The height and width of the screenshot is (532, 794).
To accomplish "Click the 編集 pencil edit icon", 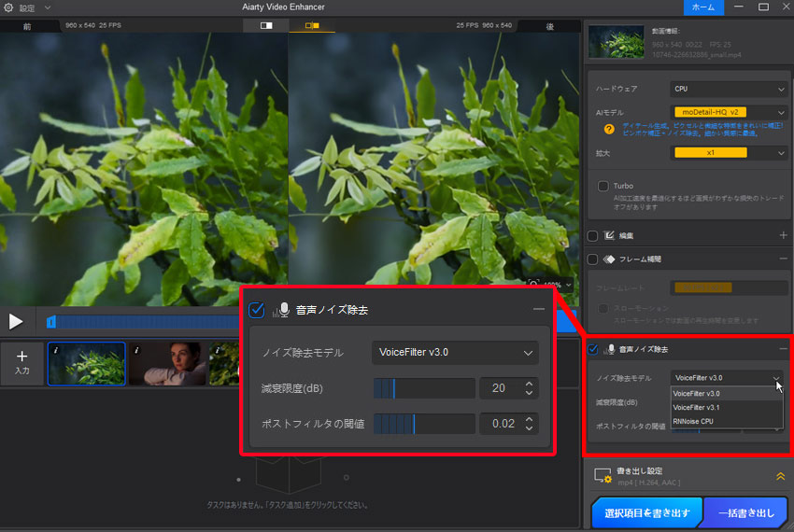I will [609, 235].
